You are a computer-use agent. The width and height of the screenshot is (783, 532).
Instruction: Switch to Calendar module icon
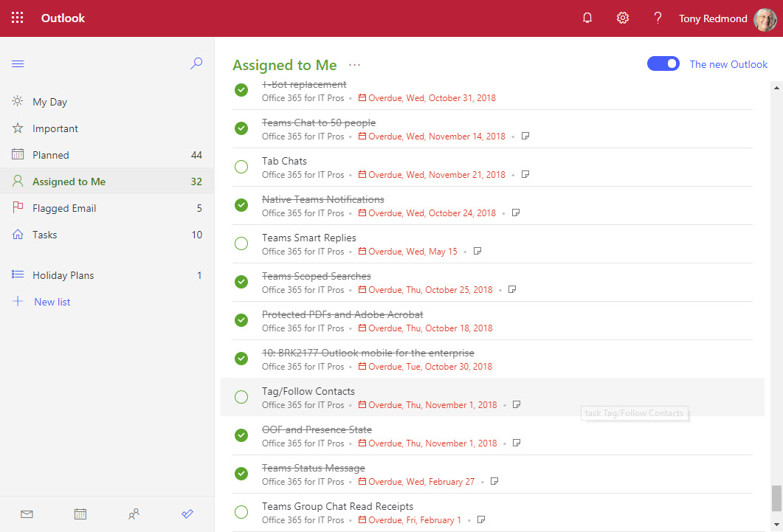(80, 514)
